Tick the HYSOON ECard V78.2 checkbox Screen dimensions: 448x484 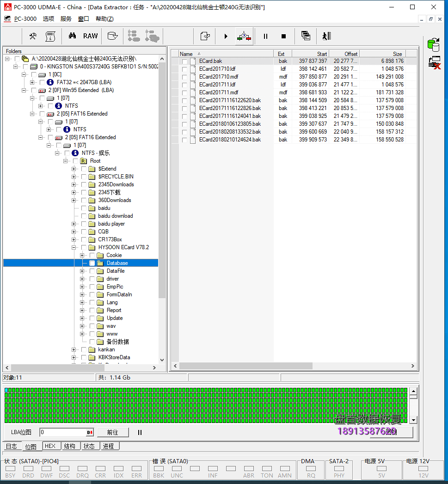(84, 247)
